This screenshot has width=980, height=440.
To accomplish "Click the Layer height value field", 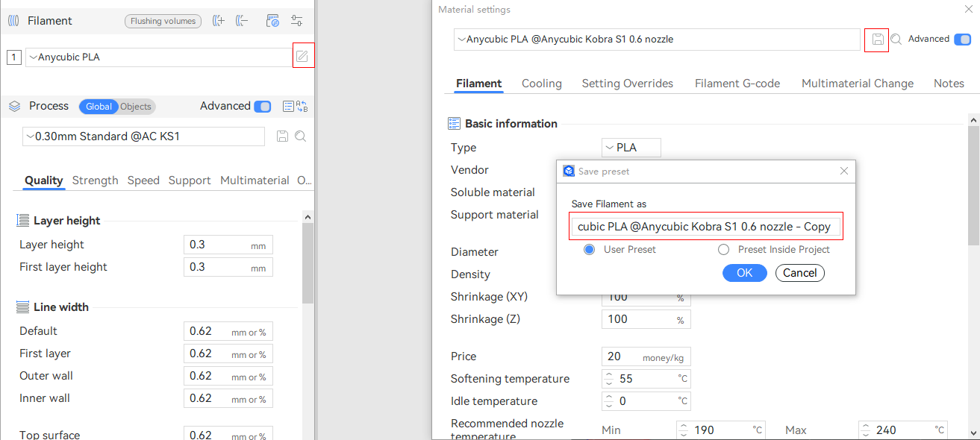I will (228, 245).
